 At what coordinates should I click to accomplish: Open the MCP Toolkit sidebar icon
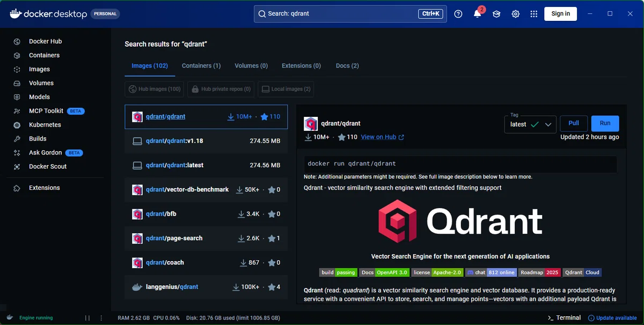coord(17,111)
